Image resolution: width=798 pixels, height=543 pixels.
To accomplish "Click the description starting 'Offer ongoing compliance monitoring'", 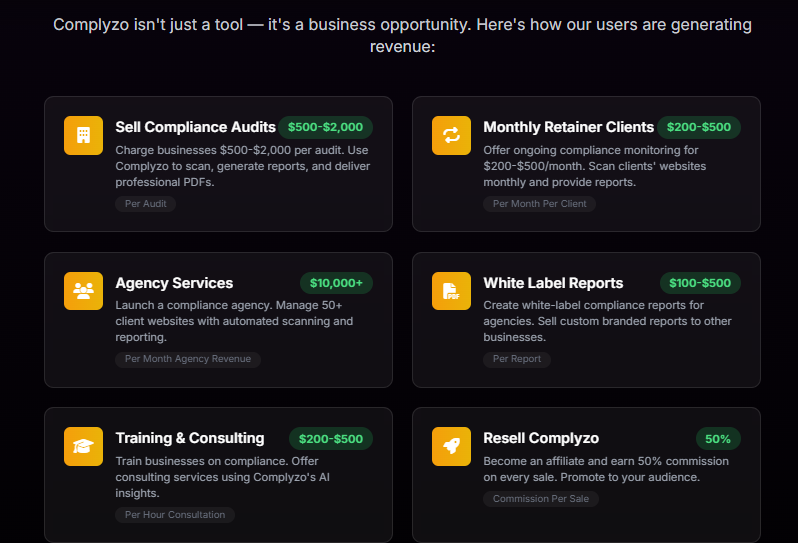I will coord(594,166).
